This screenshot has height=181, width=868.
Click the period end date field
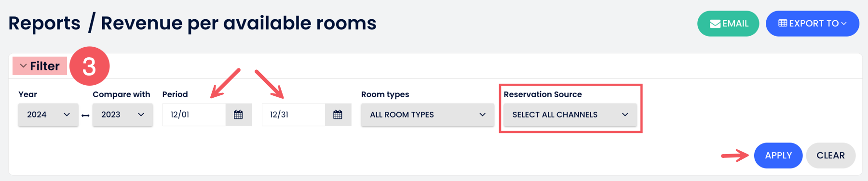coord(293,115)
